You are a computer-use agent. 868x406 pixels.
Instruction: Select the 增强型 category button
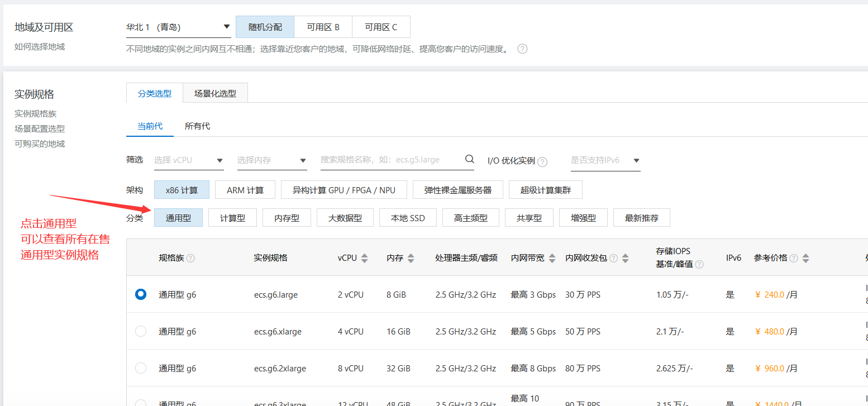[x=583, y=218]
